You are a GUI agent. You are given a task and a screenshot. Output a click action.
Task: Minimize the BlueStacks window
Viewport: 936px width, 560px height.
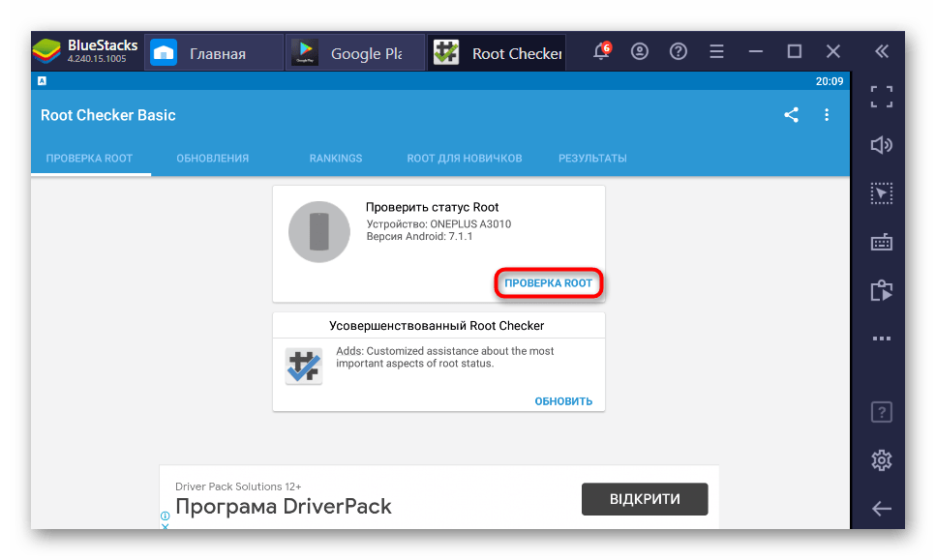[x=756, y=51]
